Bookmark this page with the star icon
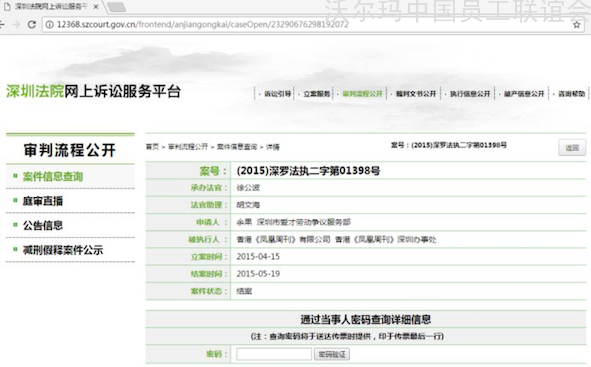591x367 pixels. (577, 25)
